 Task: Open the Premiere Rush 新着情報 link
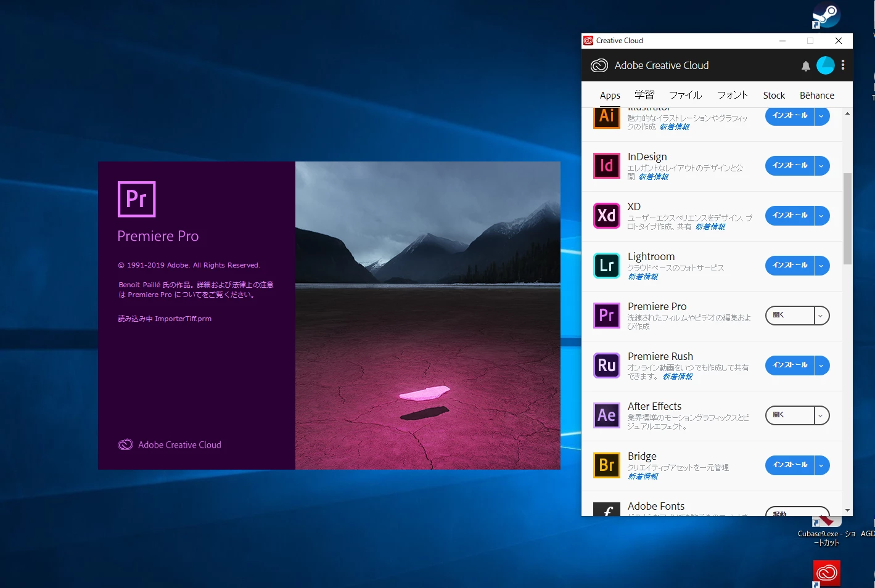pyautogui.click(x=678, y=377)
